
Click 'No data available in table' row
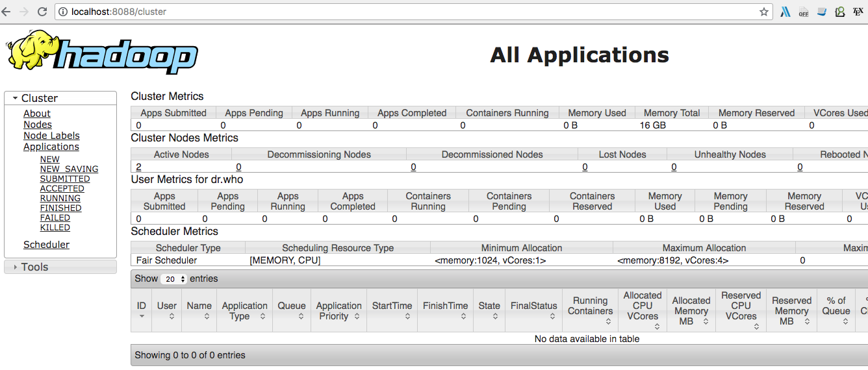pos(499,339)
